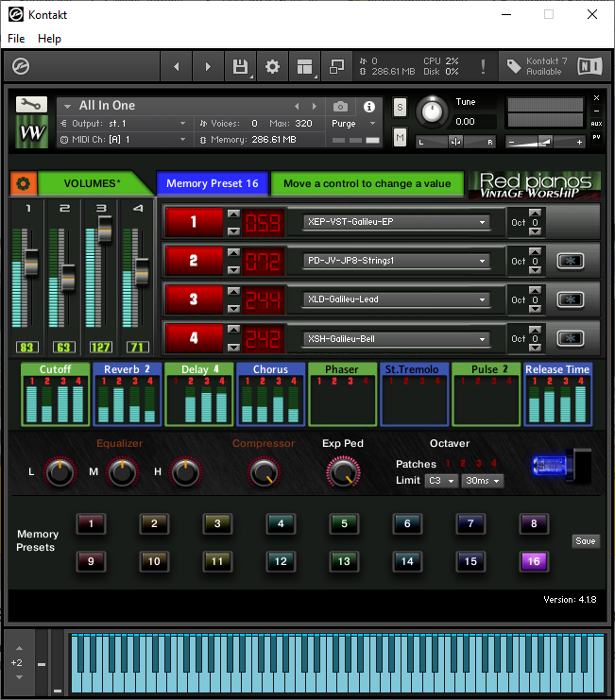
Task: Click the minimized view windows icon
Action: click(x=336, y=66)
